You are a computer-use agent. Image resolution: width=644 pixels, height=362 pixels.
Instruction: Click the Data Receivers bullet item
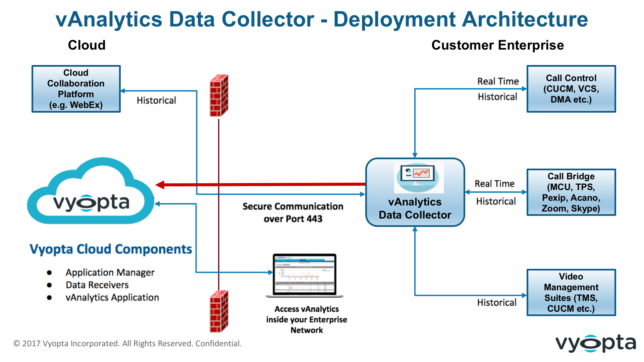97,285
